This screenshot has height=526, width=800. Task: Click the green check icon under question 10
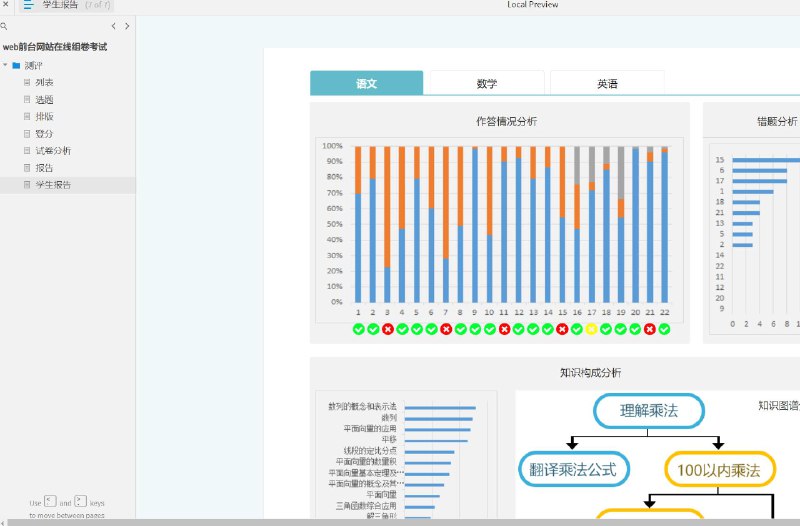(x=489, y=330)
